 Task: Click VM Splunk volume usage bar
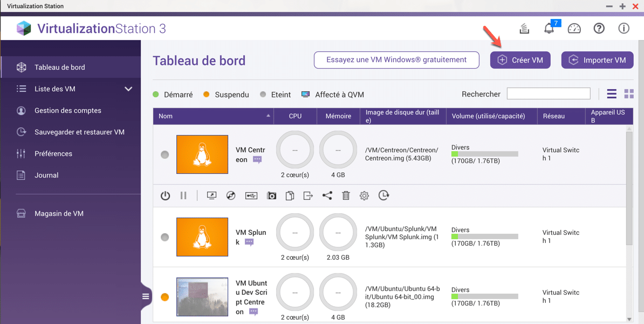click(485, 237)
